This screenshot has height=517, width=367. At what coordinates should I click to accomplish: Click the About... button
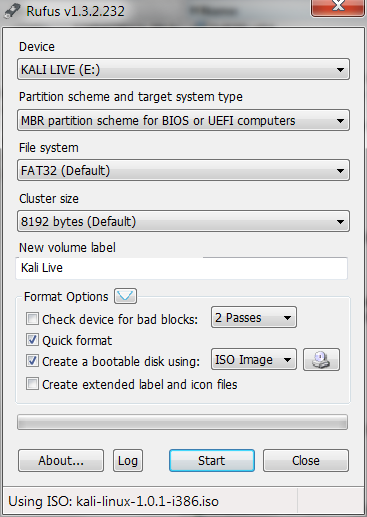click(x=61, y=461)
